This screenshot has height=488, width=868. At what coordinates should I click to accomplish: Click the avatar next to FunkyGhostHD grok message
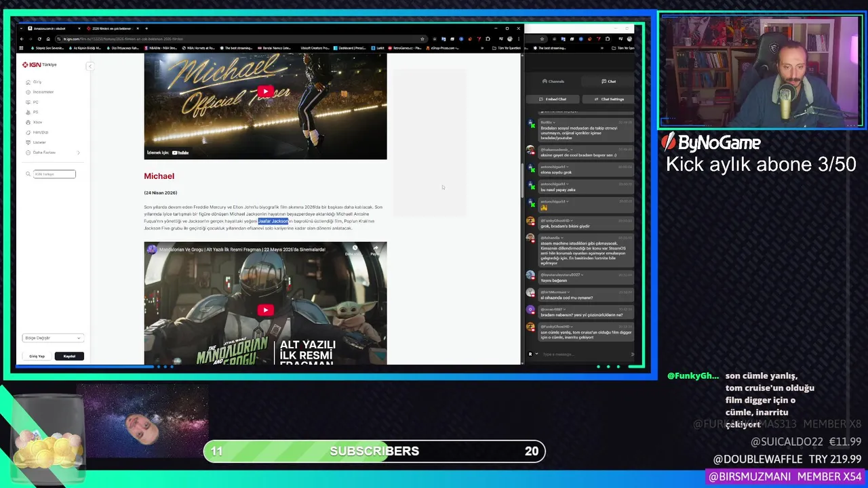pyautogui.click(x=530, y=221)
